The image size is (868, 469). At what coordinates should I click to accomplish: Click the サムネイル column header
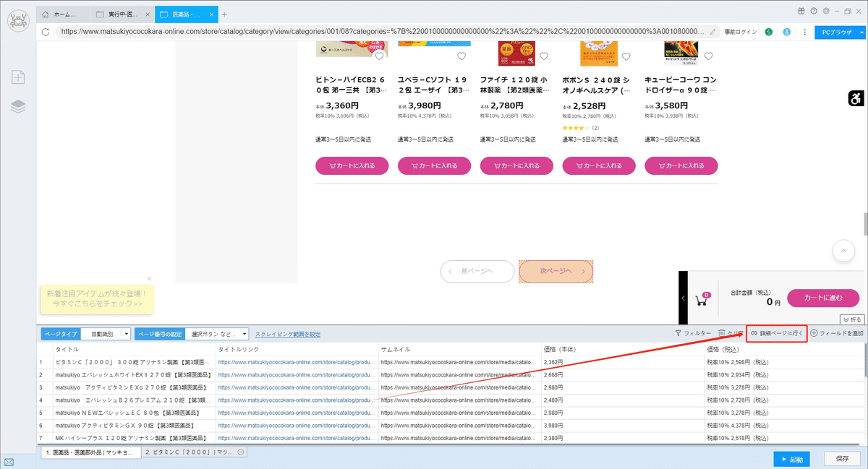click(x=459, y=349)
